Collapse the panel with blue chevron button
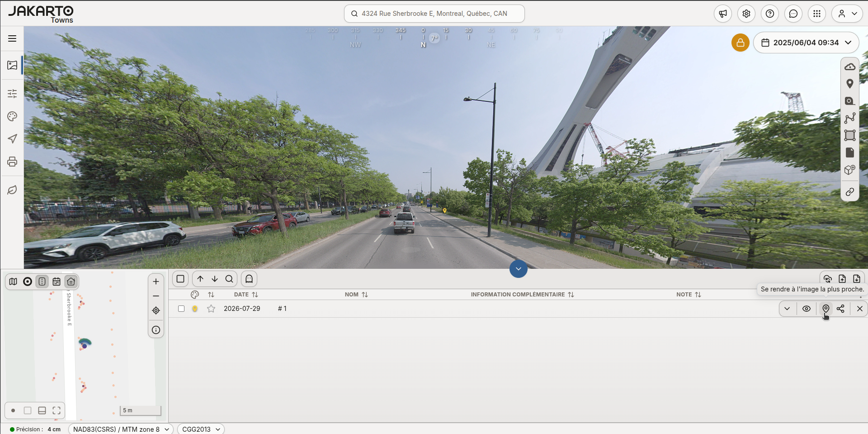The width and height of the screenshot is (868, 434). [519, 269]
